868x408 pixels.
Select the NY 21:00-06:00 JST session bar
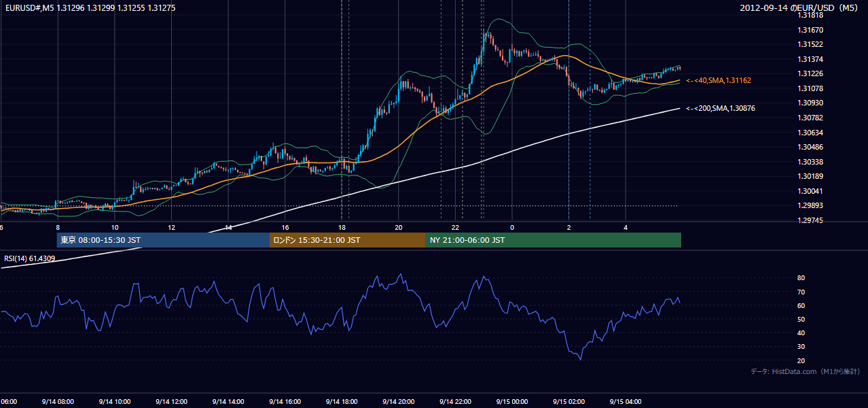[x=554, y=240]
